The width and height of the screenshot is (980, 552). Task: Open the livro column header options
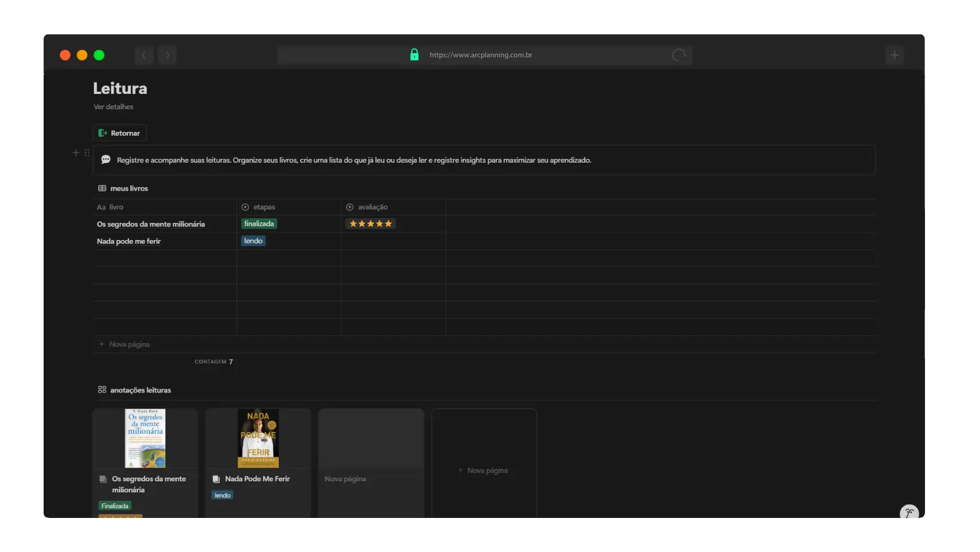(x=116, y=207)
